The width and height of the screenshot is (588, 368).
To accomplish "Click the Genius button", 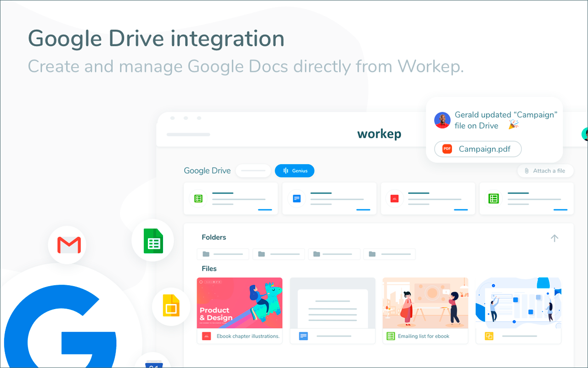I will click(294, 171).
